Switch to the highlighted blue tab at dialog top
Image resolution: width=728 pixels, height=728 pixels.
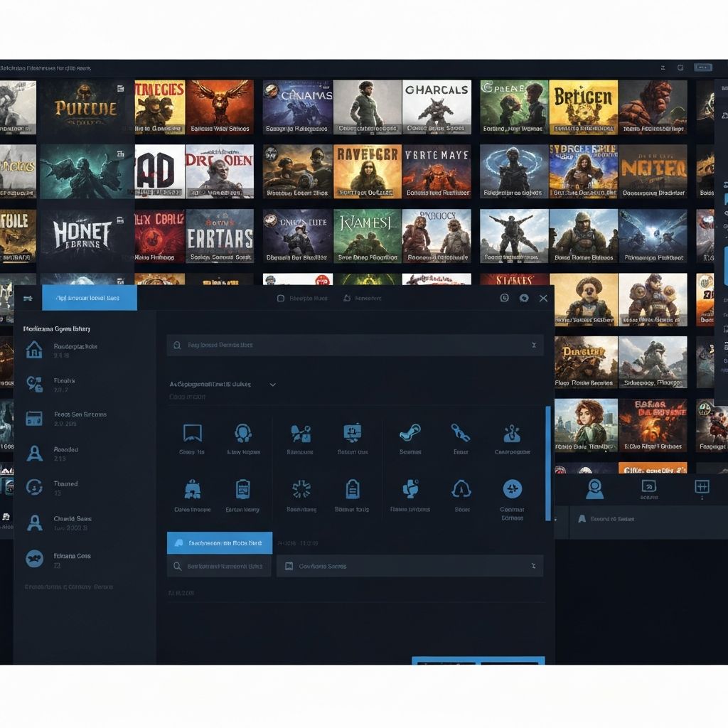point(89,298)
